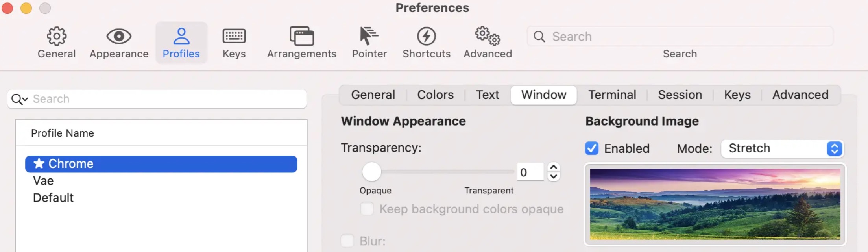
Task: Select the Default profile
Action: pyautogui.click(x=53, y=198)
